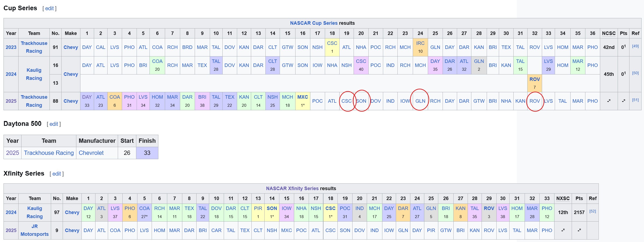Click the NXSC column header abbreviation

[563, 198]
